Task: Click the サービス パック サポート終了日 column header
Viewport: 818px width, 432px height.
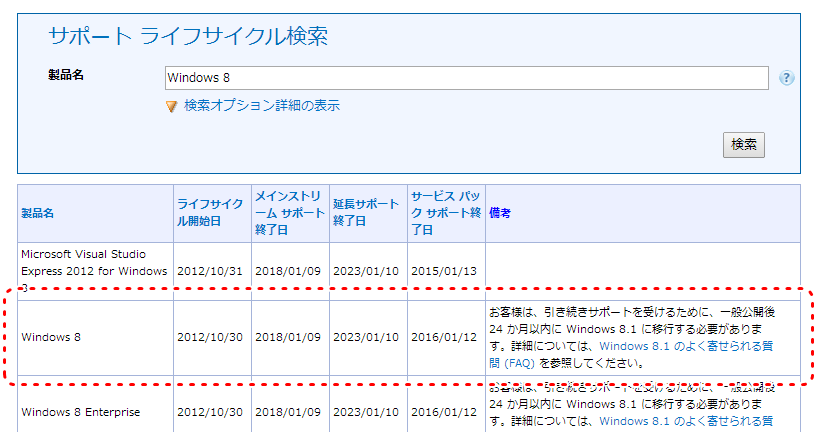Action: (446, 213)
